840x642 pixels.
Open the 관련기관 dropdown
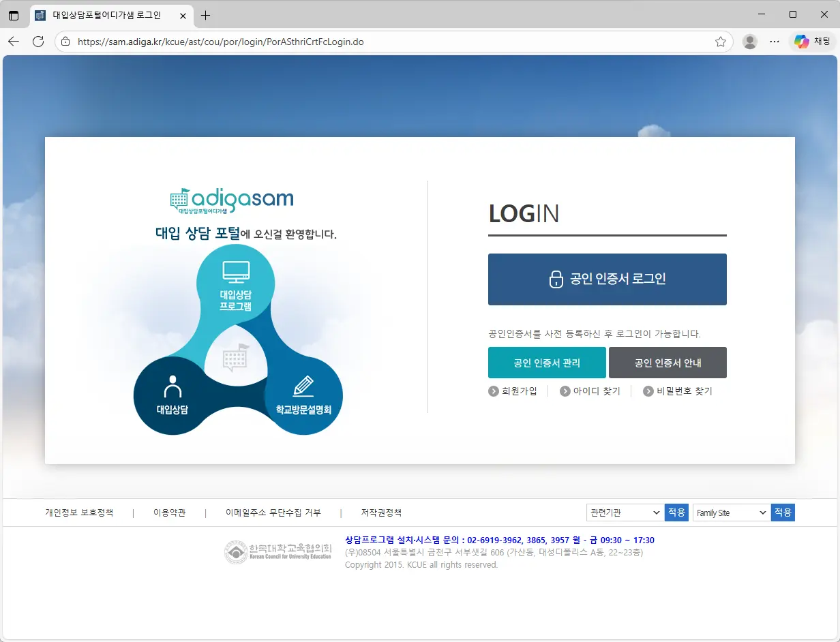(x=624, y=513)
